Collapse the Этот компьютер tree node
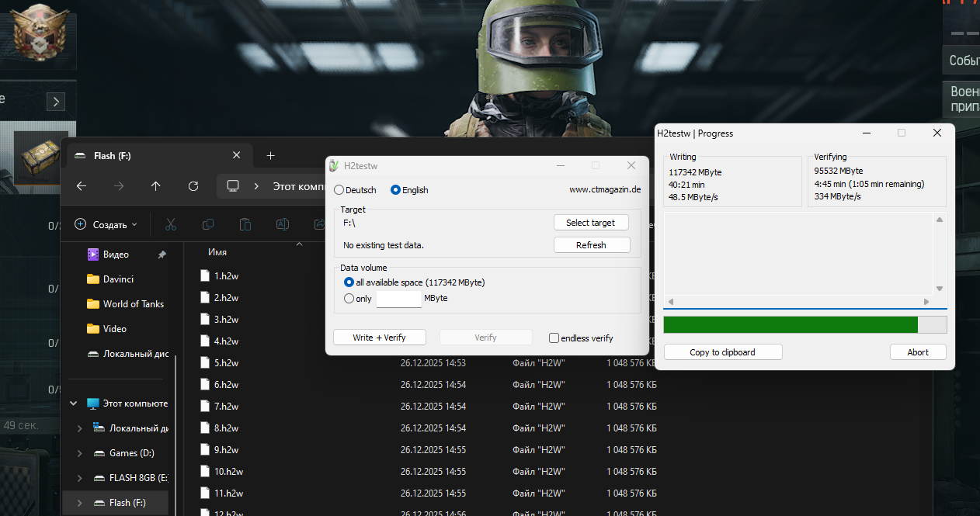Screen dimensions: 980x516 click(x=74, y=403)
